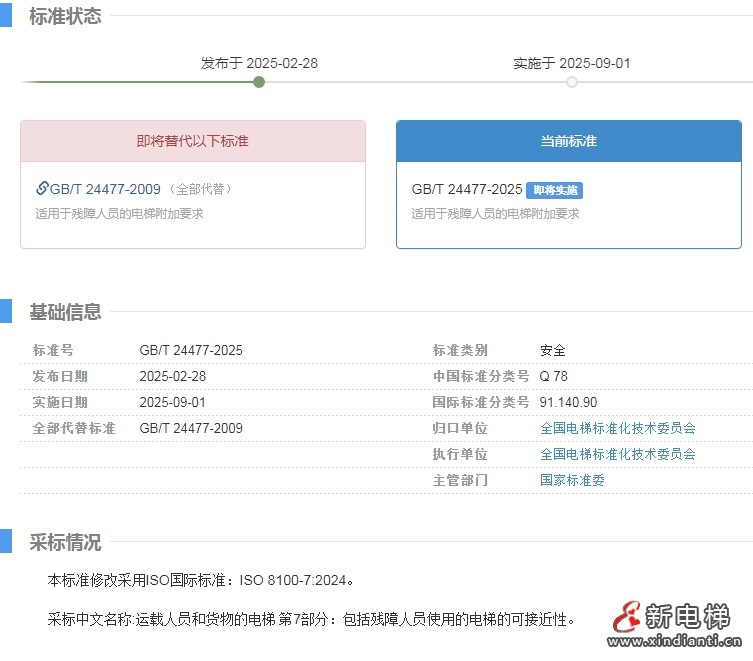Click the （全部代替） note text
The width and height of the screenshot is (753, 661).
click(201, 189)
